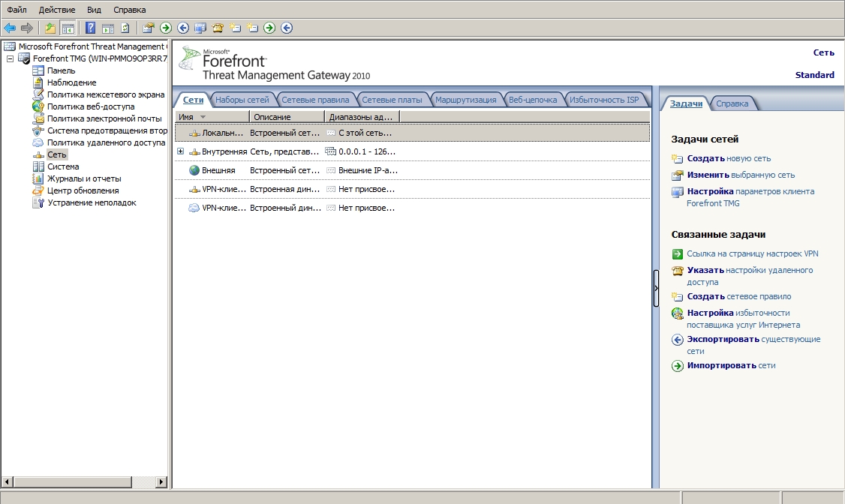Select Политика межсетевого экрана node
The image size is (845, 504).
click(105, 94)
